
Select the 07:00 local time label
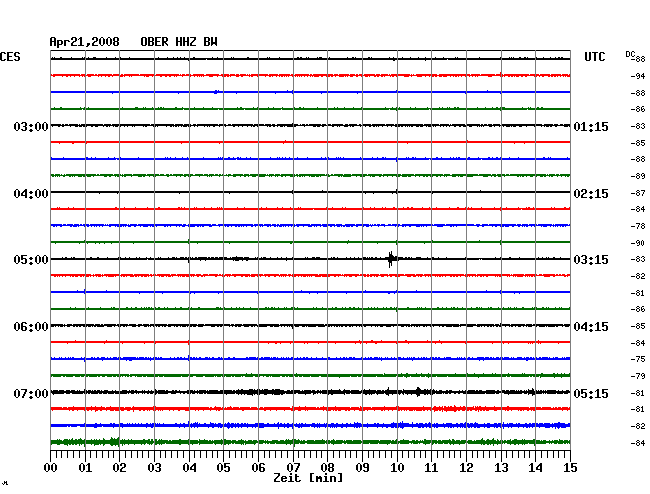31,393
